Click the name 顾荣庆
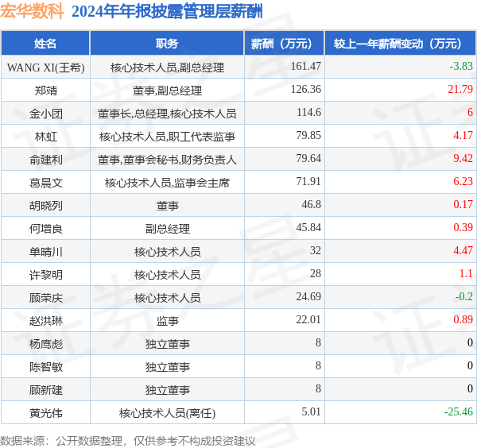 45,298
